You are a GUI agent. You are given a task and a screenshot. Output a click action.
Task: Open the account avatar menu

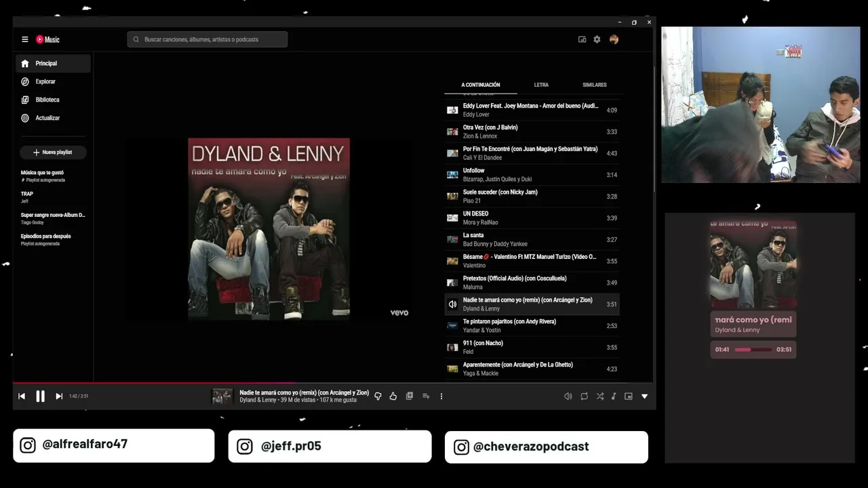614,39
